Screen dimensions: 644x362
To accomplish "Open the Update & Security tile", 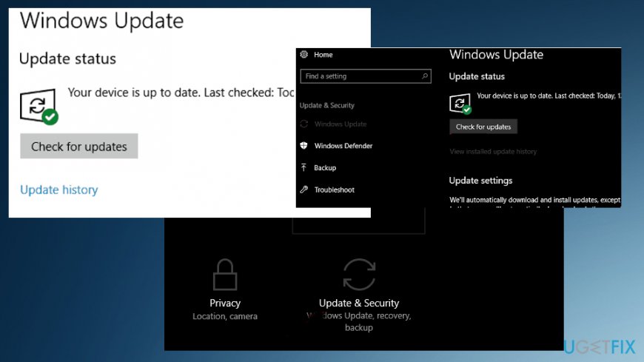I will click(x=359, y=295).
